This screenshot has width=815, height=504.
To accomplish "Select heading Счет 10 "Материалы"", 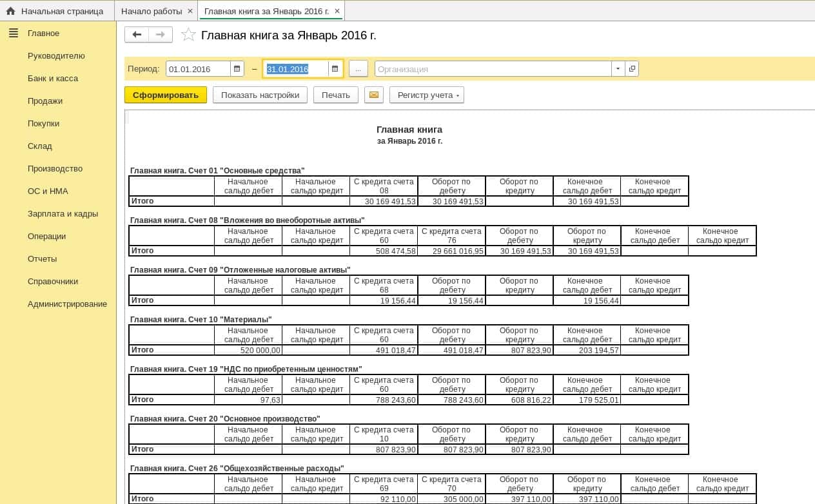I will coord(201,320).
